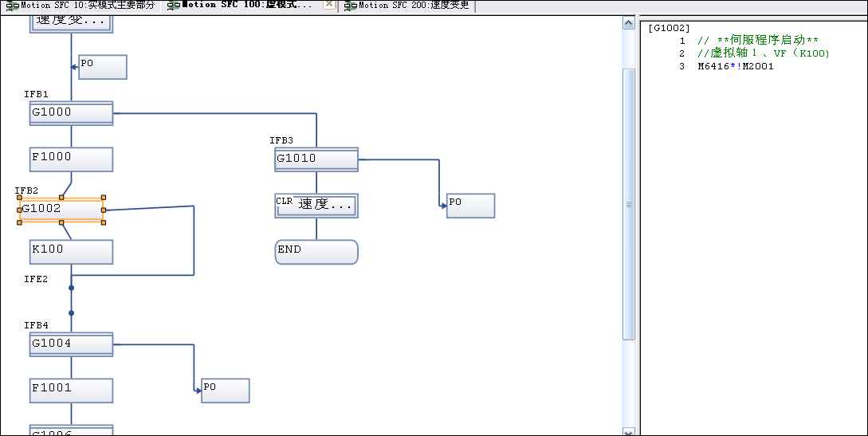Select the P0 jump beside G1010
This screenshot has width=868, height=436.
pos(470,206)
